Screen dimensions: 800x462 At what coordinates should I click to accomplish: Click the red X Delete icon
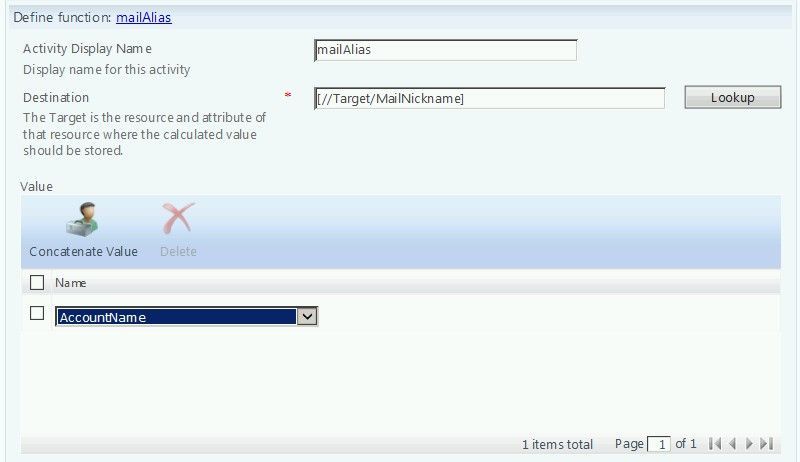pos(178,218)
